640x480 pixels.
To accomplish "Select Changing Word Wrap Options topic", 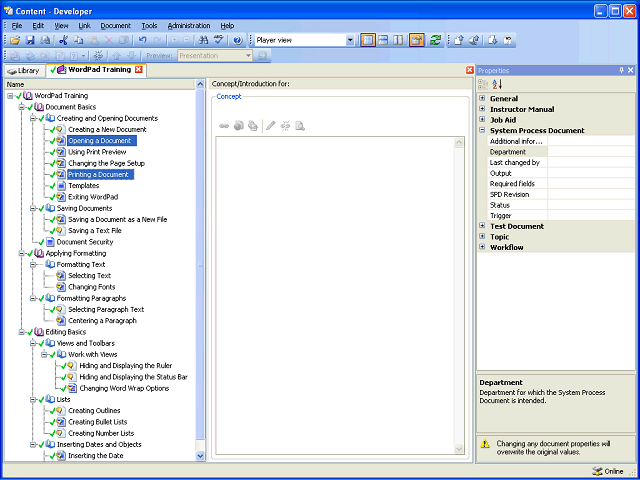I will coord(124,388).
